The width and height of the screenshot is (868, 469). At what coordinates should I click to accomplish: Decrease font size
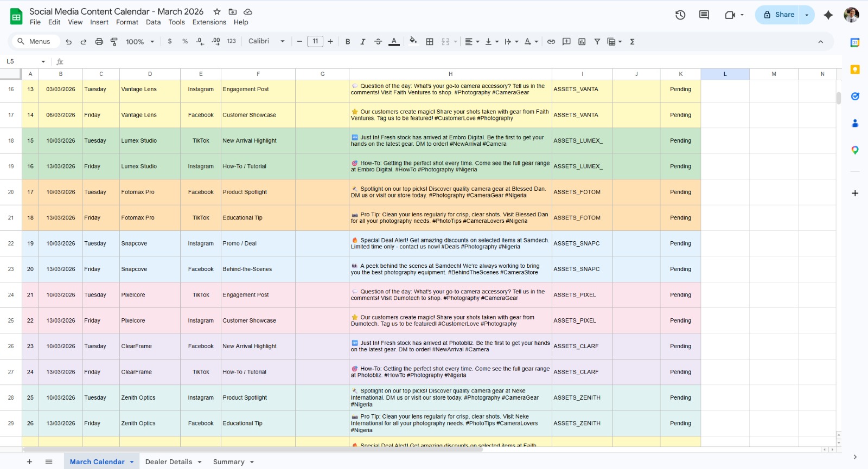(x=299, y=41)
